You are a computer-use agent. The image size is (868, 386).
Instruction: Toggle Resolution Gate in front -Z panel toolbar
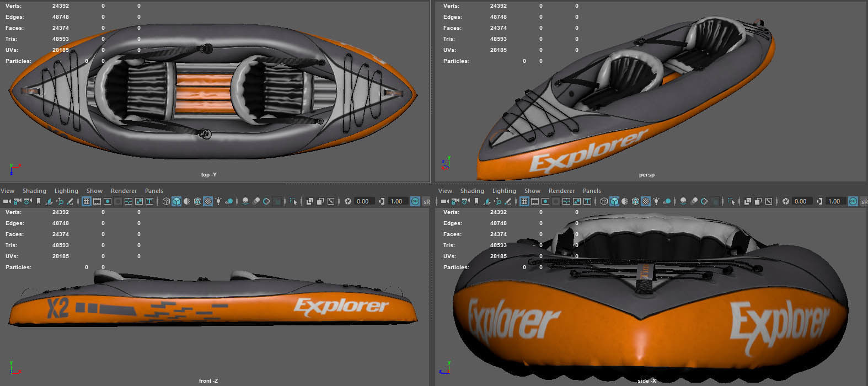pyautogui.click(x=108, y=201)
